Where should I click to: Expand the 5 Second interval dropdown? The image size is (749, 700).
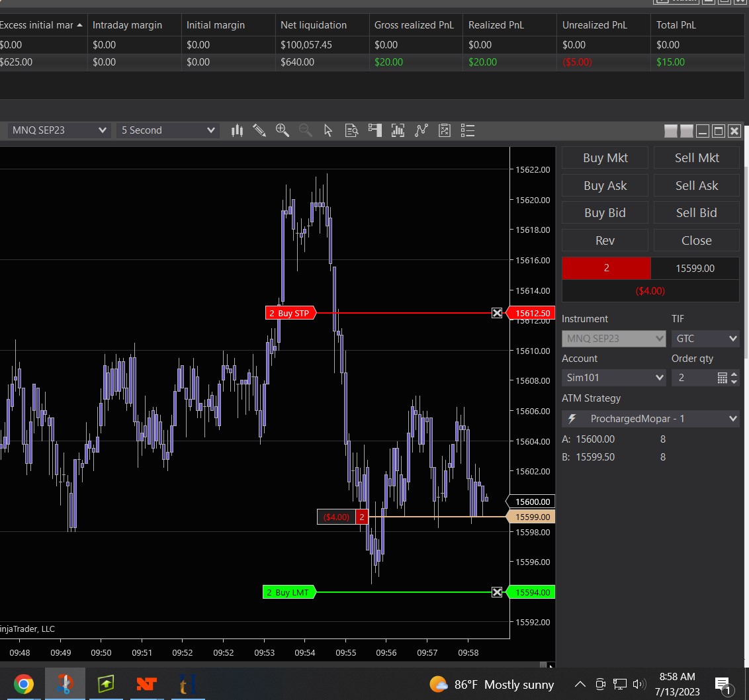point(167,130)
